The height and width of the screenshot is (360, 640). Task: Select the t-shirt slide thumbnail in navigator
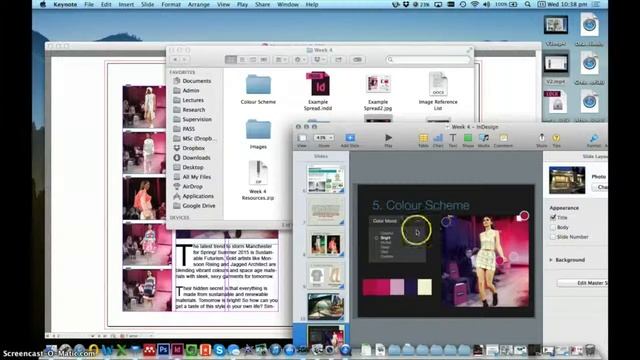click(326, 276)
